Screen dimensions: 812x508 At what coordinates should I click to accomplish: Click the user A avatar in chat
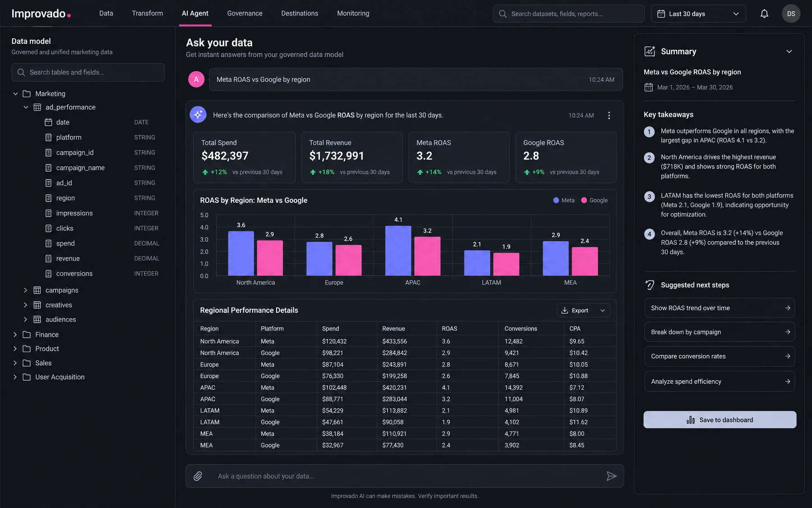coord(196,79)
